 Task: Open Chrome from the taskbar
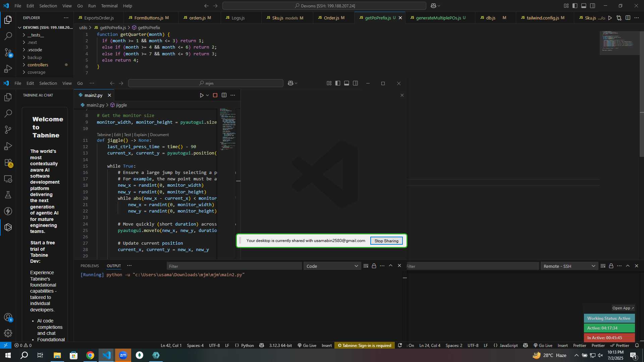coord(90,355)
